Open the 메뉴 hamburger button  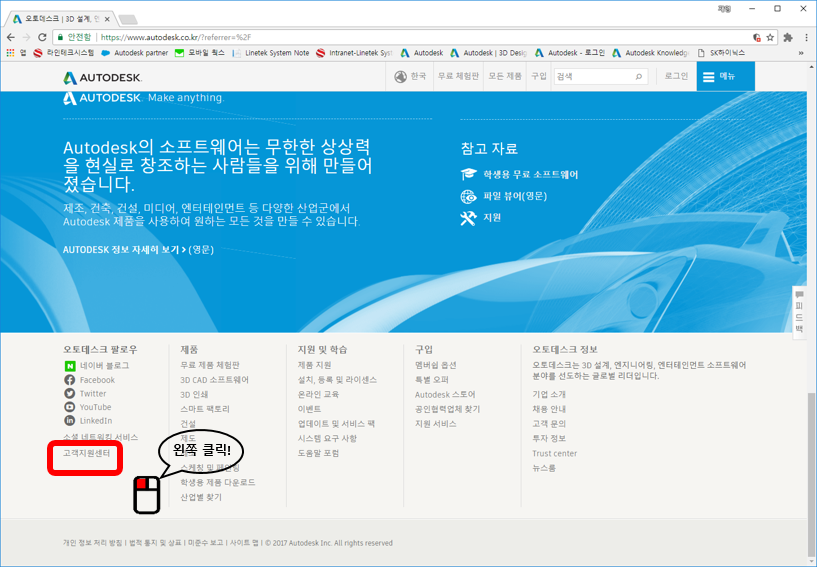coord(725,77)
